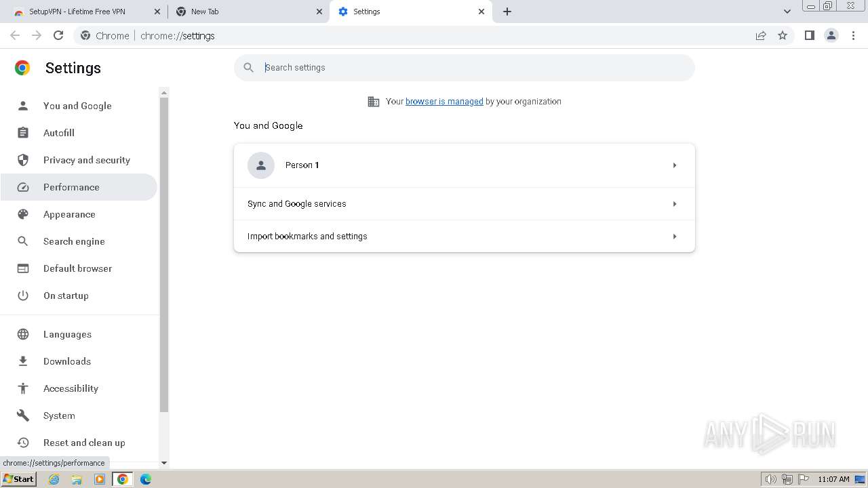Click the Settings page title

[x=73, y=68]
